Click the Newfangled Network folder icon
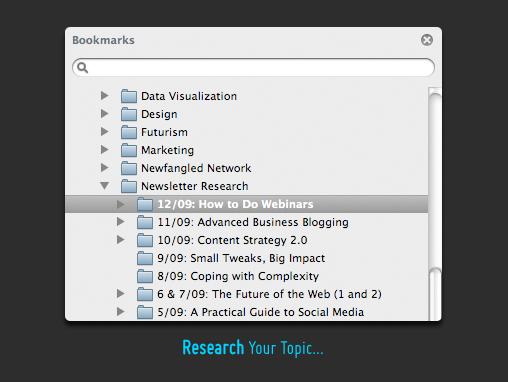This screenshot has width=508, height=382. pos(129,168)
